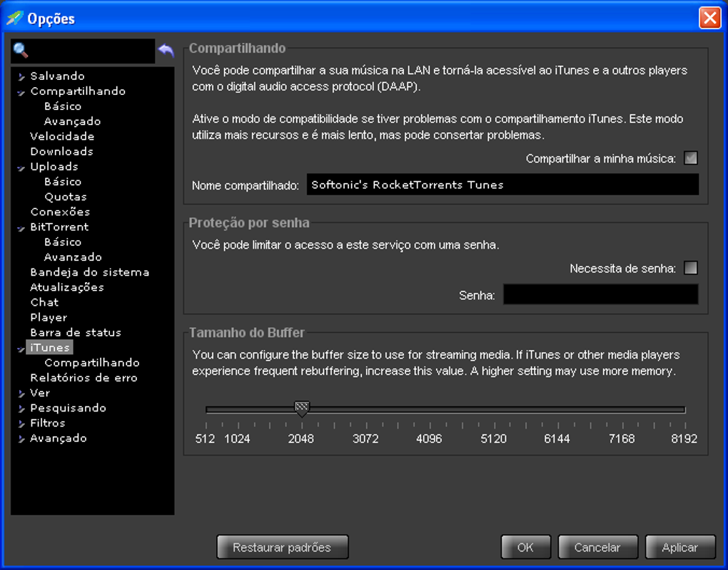
Task: Click the blue back arrow icon
Action: (166, 50)
